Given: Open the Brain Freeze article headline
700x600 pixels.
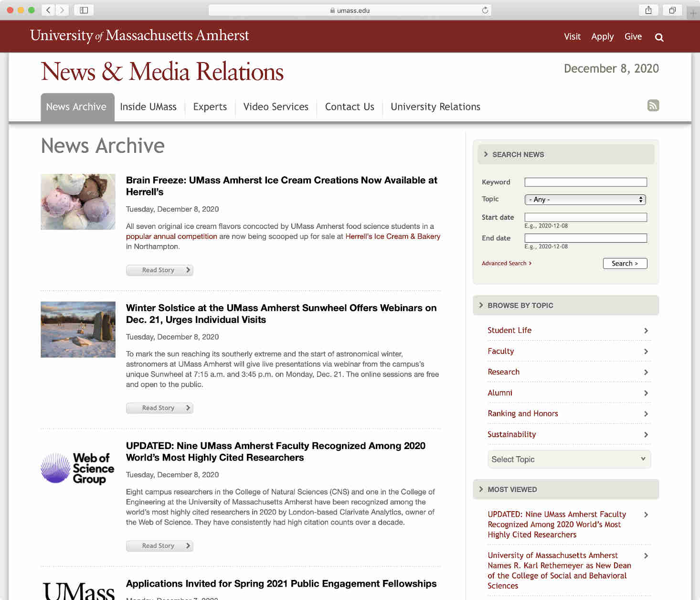Looking at the screenshot, I should point(282,186).
